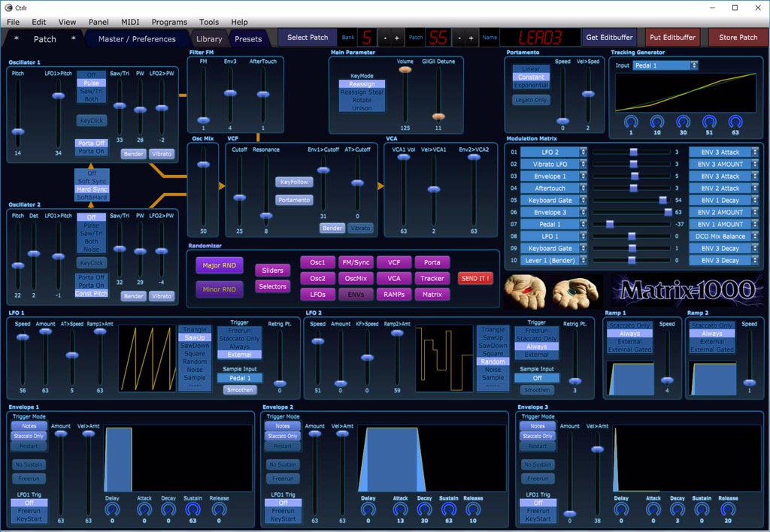Screen dimensions: 770x532
Task: Click the Matrix-1000 logo
Action: point(687,291)
